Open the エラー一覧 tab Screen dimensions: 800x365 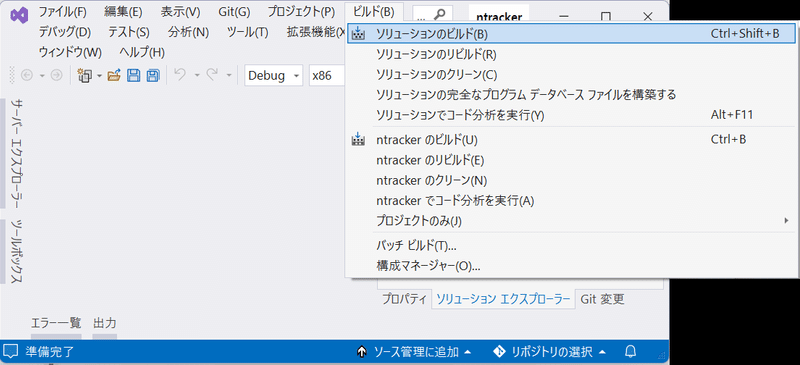coord(56,323)
